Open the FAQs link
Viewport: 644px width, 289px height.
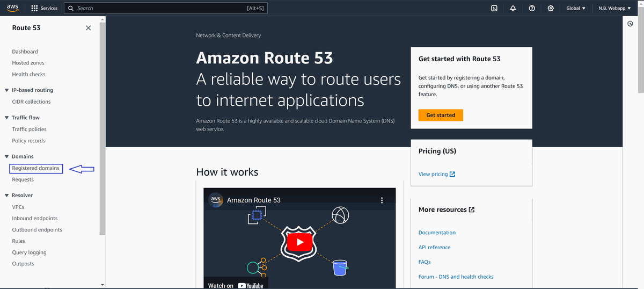click(425, 262)
